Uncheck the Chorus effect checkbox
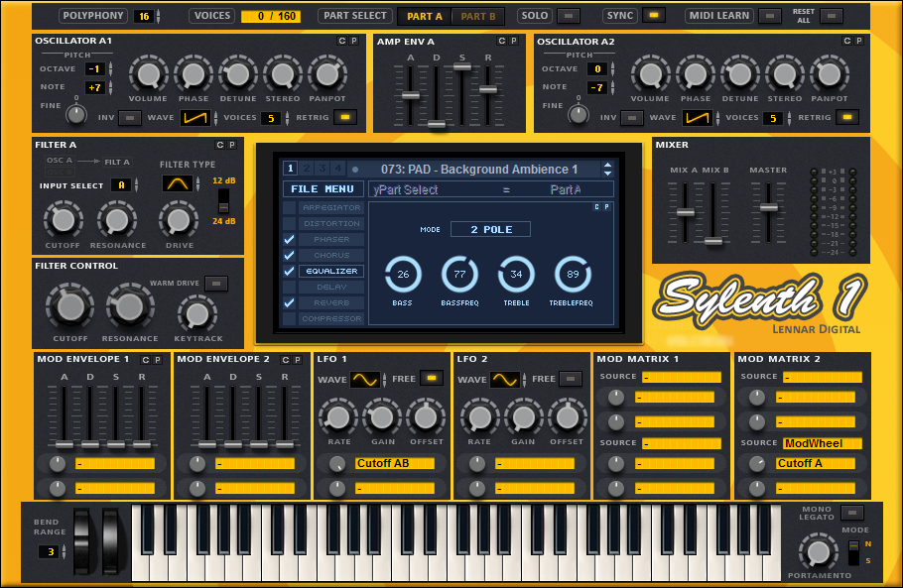 pyautogui.click(x=290, y=256)
